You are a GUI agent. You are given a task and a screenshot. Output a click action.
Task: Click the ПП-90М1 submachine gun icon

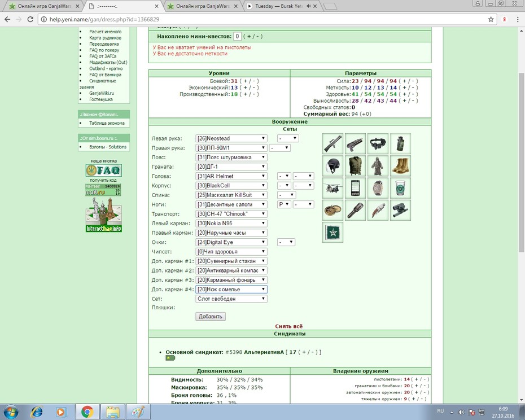pos(355,144)
